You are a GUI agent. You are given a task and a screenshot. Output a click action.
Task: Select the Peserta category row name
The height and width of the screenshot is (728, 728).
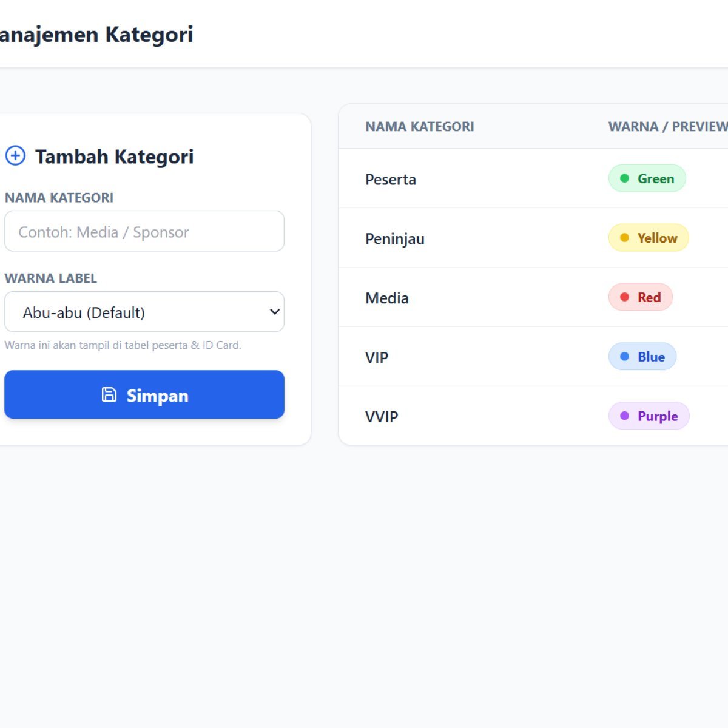tap(391, 180)
